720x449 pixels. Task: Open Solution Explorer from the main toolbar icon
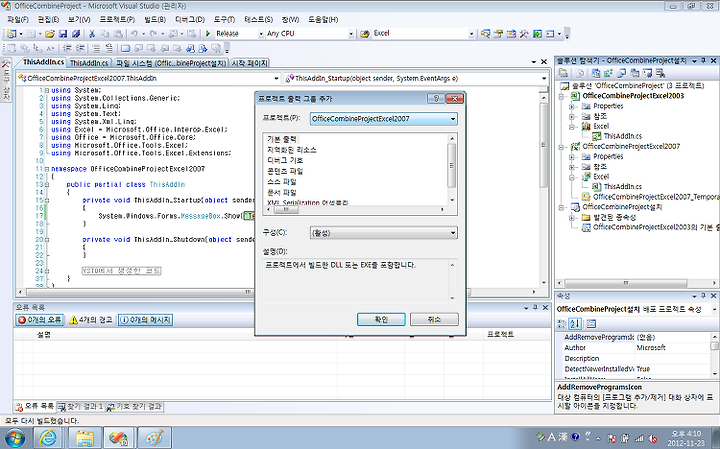[485, 34]
